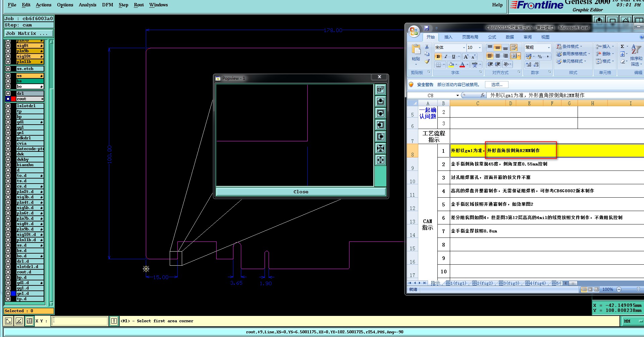Viewport: 644px width, 337px height.
Task: Click the red color swatch of rout layer
Action: pos(13,99)
